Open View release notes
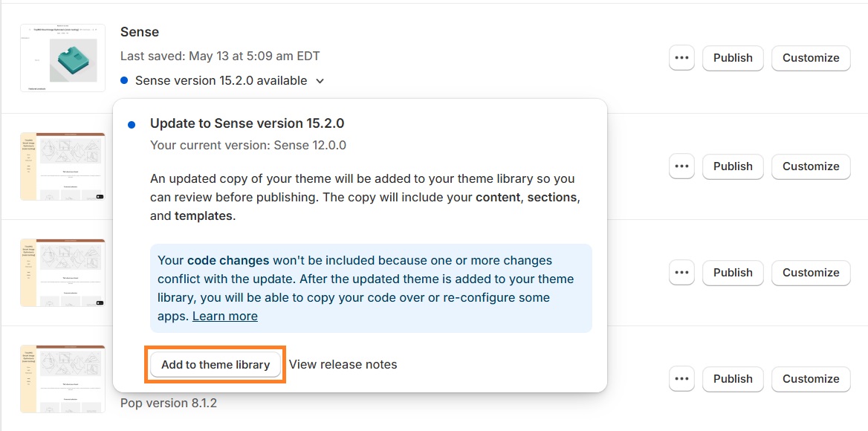Viewport: 868px width, 431px height. click(343, 364)
